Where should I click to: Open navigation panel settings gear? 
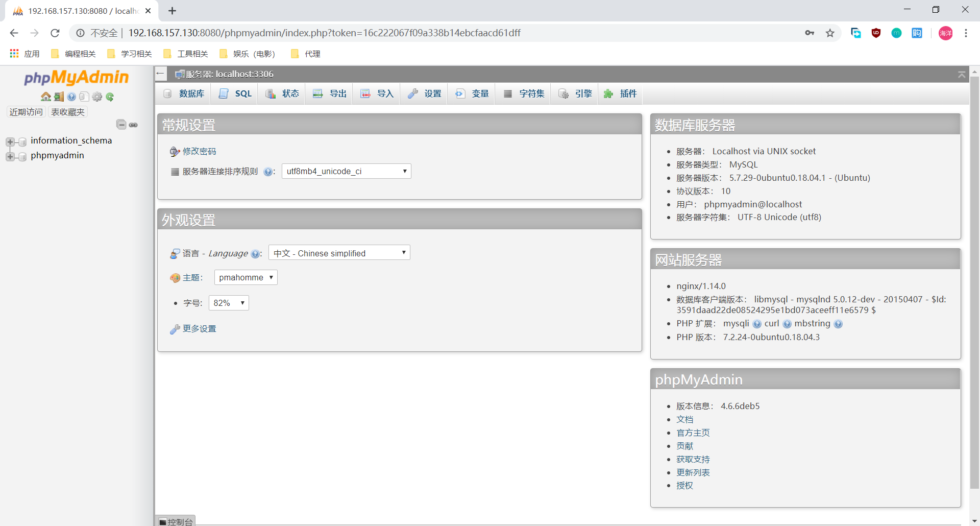tap(97, 97)
